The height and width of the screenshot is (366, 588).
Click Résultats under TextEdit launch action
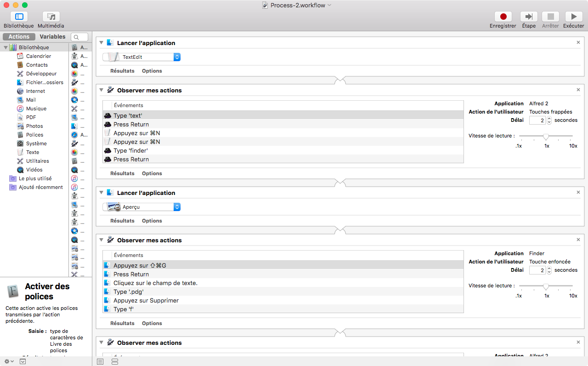tap(122, 71)
